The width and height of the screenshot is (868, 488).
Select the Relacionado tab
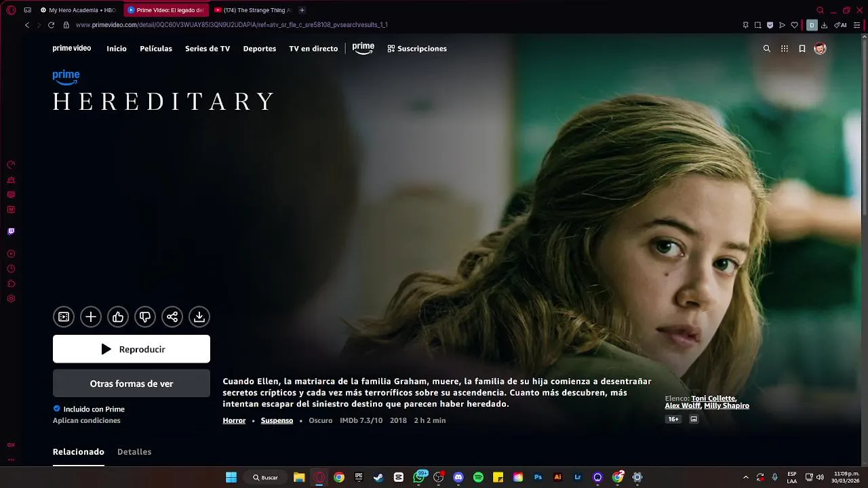79,452
